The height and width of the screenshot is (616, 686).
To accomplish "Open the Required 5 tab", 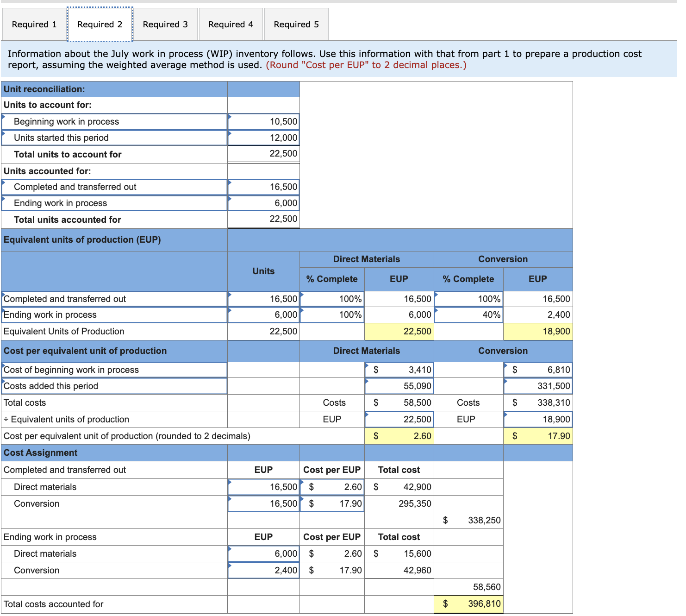I will (x=296, y=24).
